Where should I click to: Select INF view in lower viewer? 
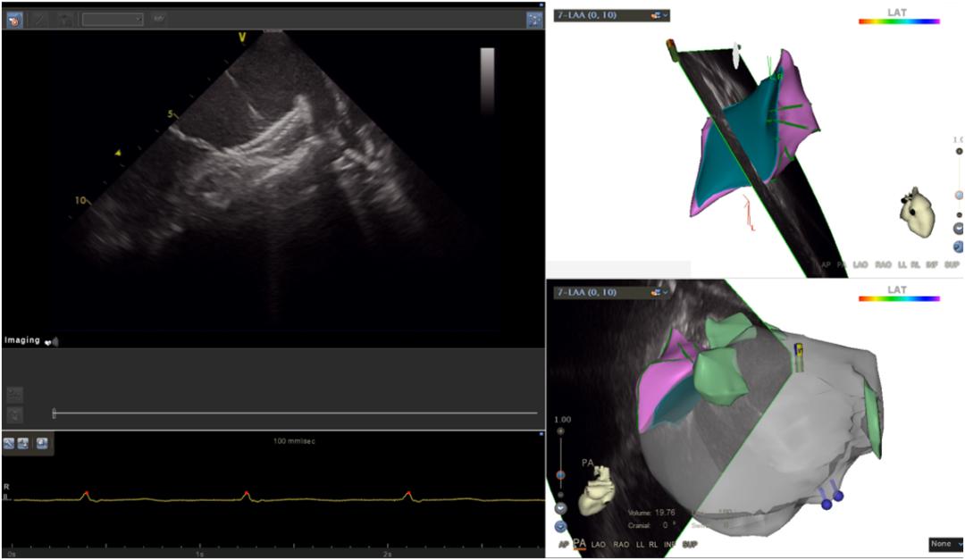pyautogui.click(x=669, y=545)
